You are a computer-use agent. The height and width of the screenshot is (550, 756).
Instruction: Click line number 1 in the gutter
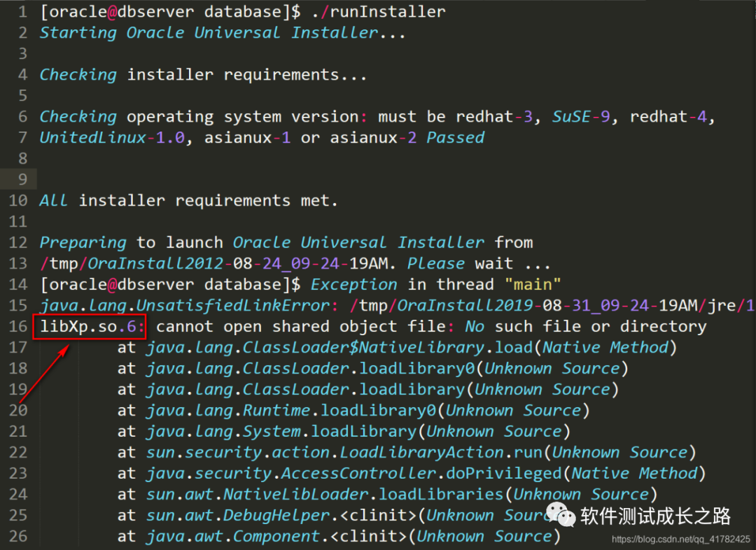[22, 12]
